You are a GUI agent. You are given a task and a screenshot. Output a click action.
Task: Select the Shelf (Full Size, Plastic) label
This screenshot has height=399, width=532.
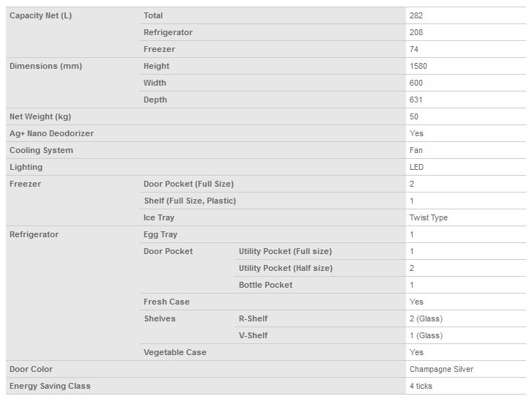click(190, 201)
